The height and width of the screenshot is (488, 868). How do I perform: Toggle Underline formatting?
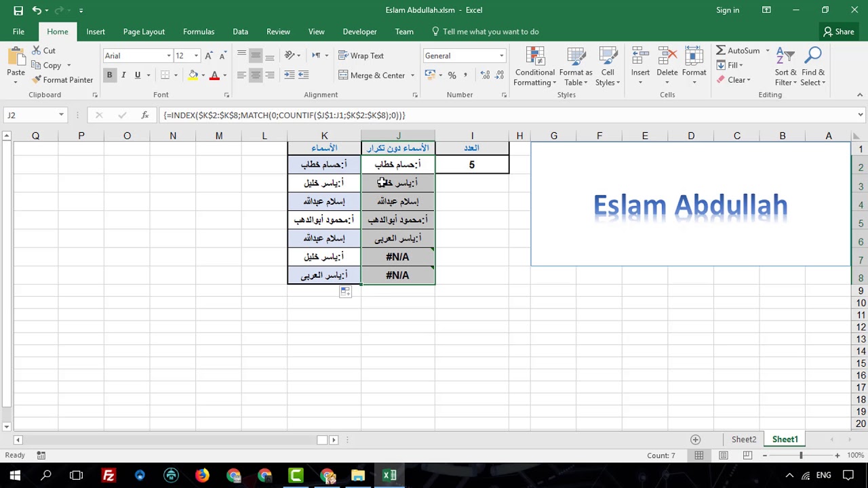click(x=138, y=75)
